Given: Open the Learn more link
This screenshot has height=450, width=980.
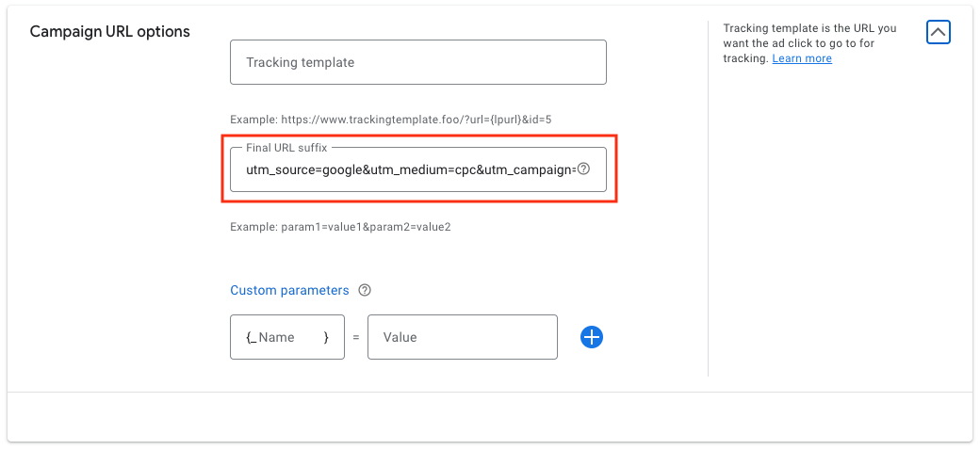Looking at the screenshot, I should click(802, 58).
